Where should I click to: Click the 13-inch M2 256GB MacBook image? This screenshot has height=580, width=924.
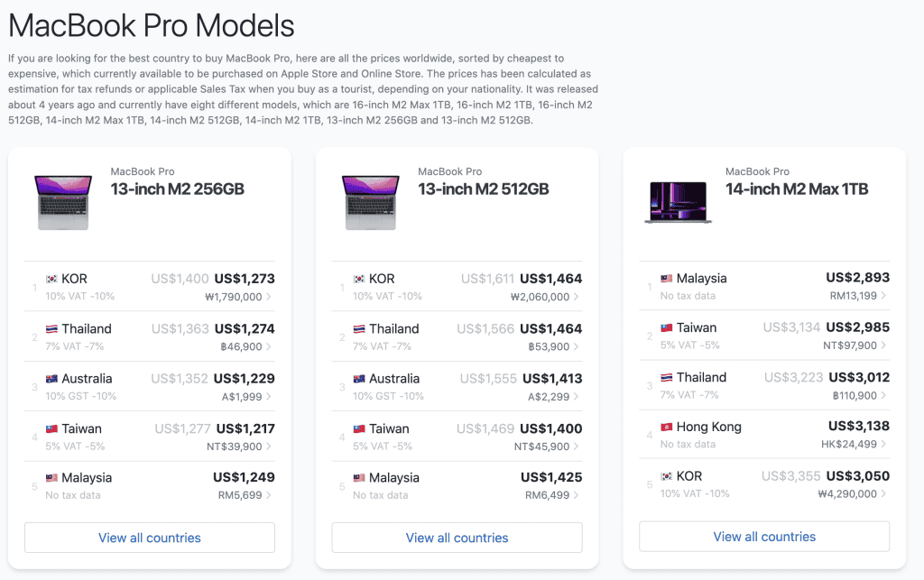(x=63, y=201)
